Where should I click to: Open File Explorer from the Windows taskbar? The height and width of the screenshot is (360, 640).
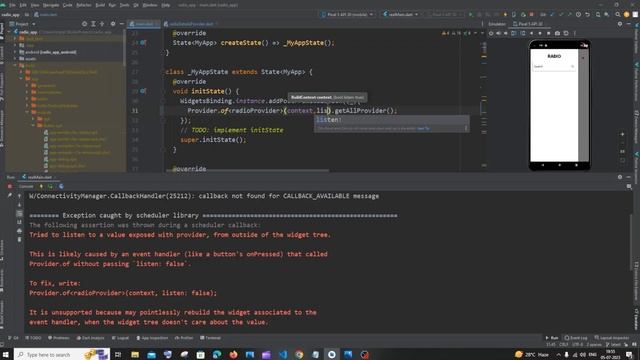[135, 355]
